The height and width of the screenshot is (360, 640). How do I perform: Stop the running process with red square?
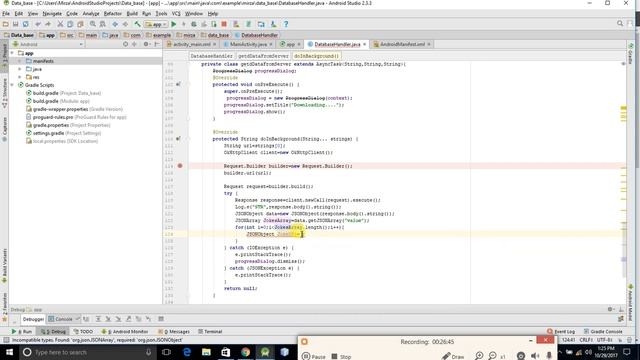[x=224, y=24]
